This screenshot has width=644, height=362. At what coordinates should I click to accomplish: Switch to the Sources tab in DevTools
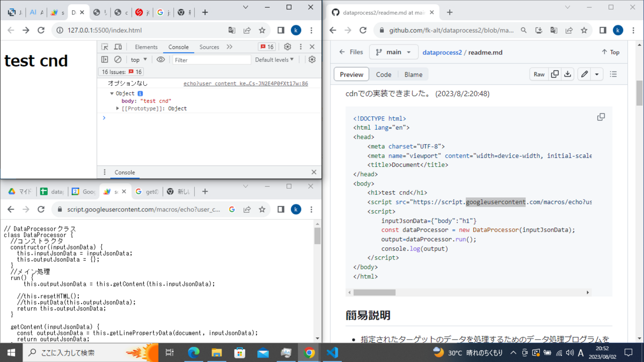click(x=209, y=47)
